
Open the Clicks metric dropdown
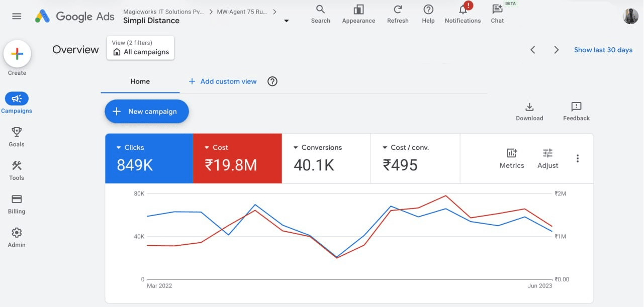click(x=130, y=147)
